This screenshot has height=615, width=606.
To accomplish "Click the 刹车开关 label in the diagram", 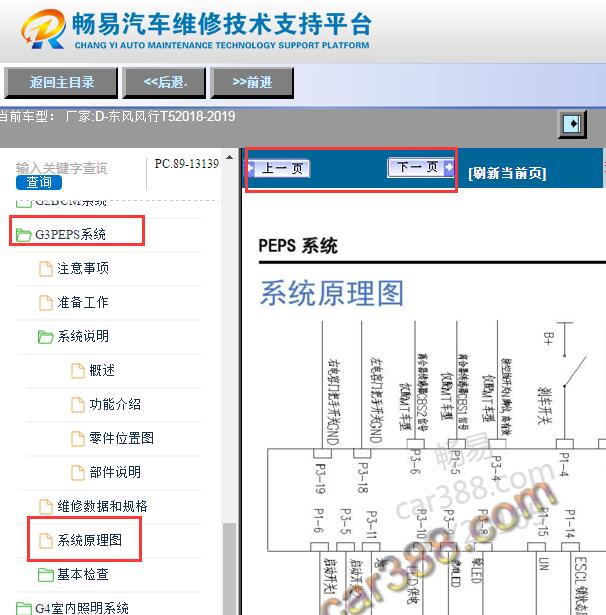I will tap(544, 405).
